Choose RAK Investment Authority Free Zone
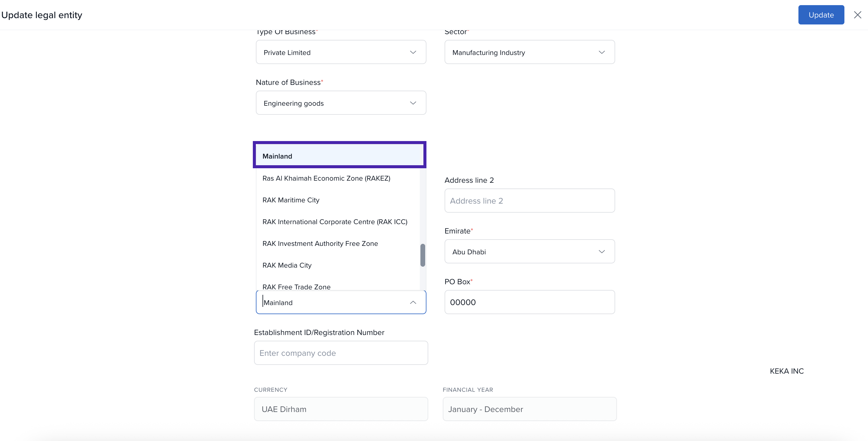The image size is (868, 441). (x=320, y=243)
